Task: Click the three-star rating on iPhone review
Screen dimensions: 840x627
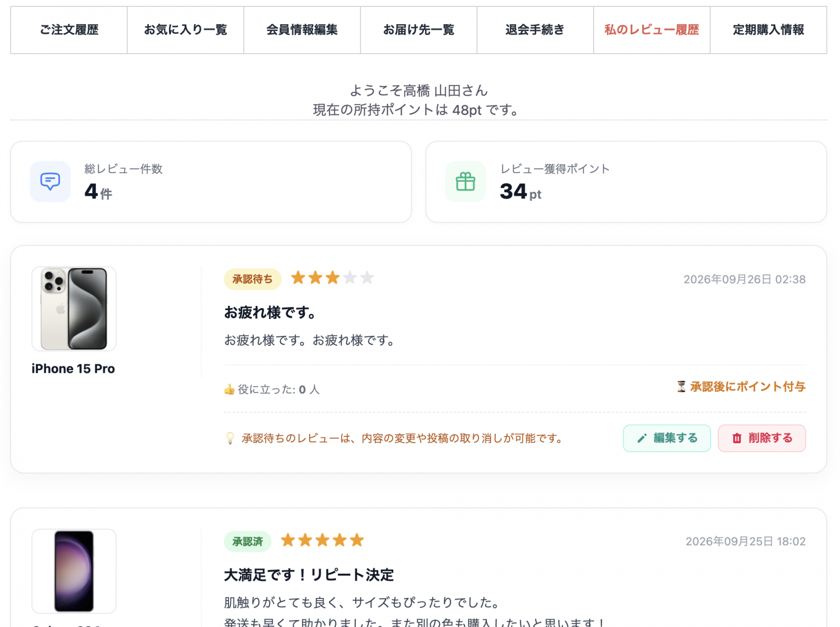Action: 332,277
